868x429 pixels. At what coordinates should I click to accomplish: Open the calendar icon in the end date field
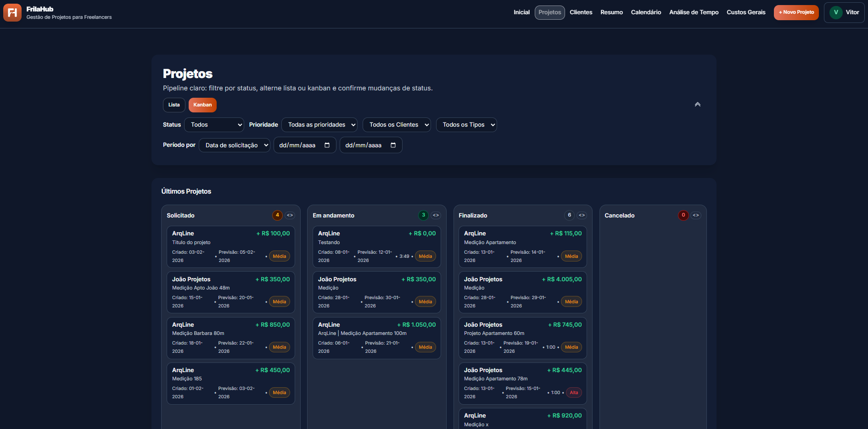click(x=393, y=145)
